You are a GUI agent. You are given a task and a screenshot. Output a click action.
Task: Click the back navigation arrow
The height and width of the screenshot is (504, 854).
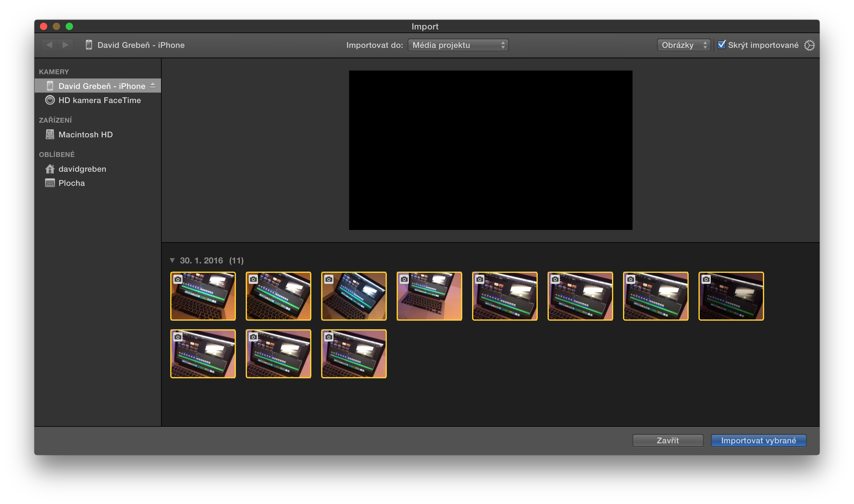(x=49, y=45)
